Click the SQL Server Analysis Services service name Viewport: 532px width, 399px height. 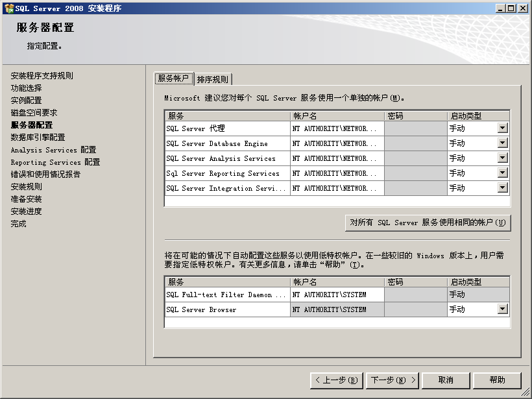tap(221, 158)
